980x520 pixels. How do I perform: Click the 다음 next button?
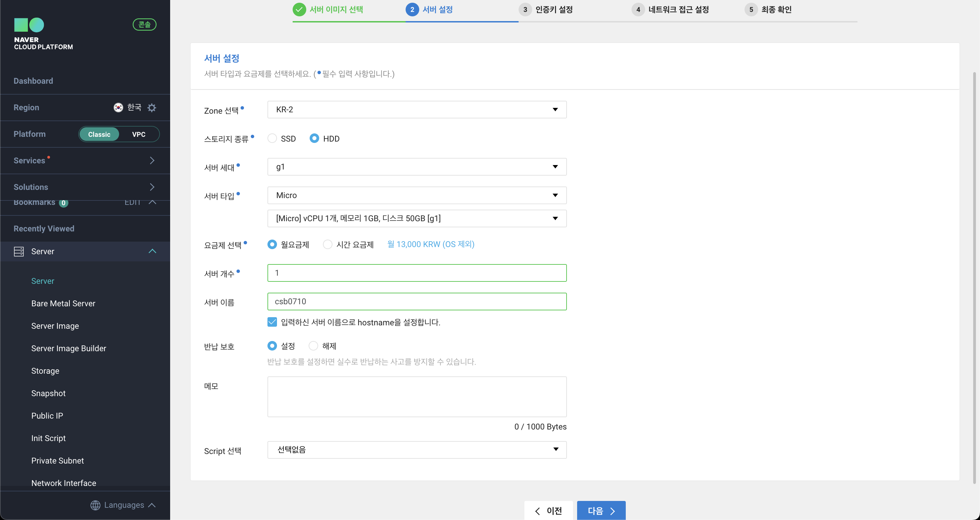(601, 510)
